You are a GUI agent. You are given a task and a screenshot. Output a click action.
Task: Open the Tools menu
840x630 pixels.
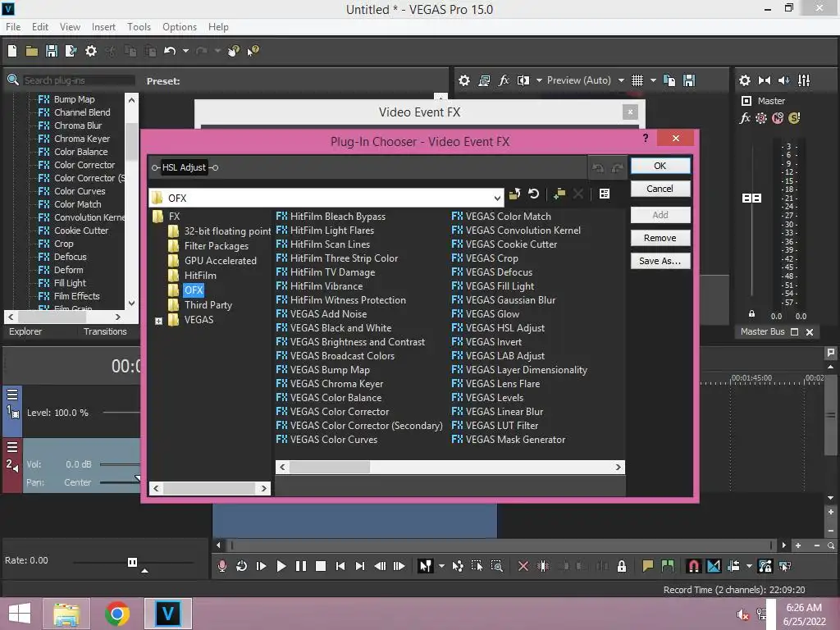point(139,27)
